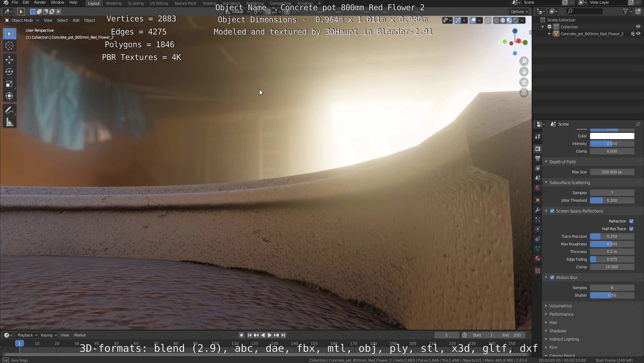Uncheck the Refraction option
644x363 pixels.
pos(631,221)
